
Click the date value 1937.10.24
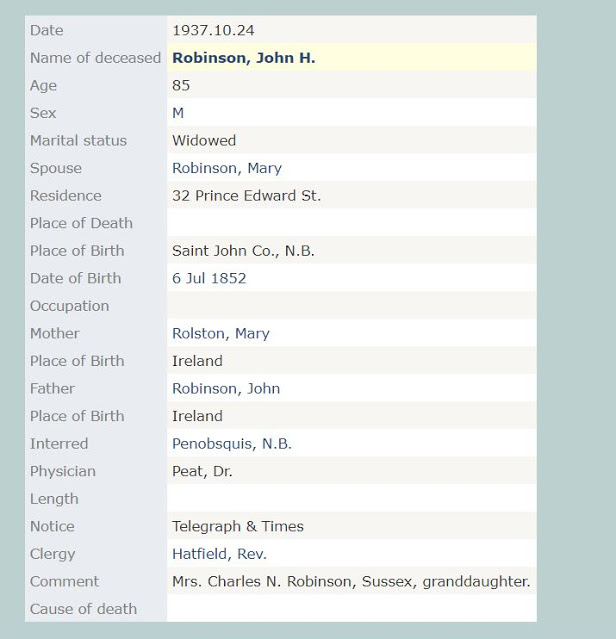coord(213,30)
